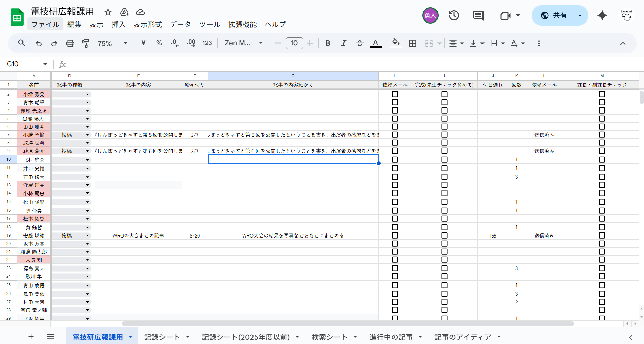Image resolution: width=644 pixels, height=344 pixels.
Task: Click the 共有 share button
Action: point(553,15)
